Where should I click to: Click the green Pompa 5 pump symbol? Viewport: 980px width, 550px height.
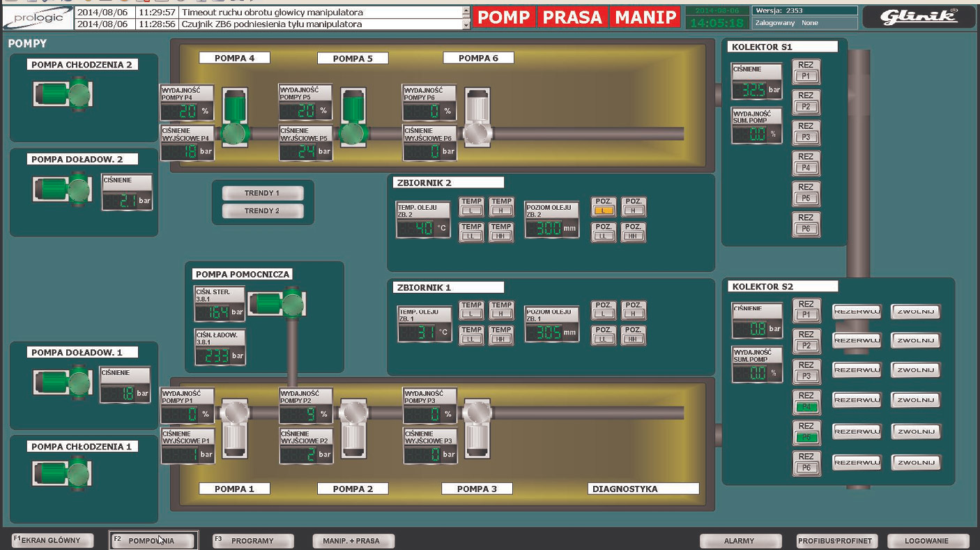pyautogui.click(x=353, y=118)
